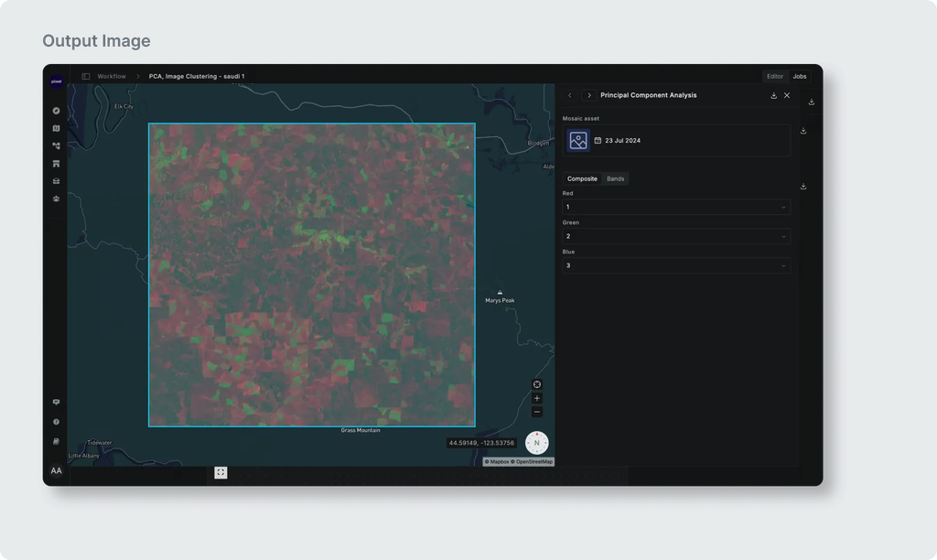The height and width of the screenshot is (560, 937).
Task: Go to next step arrow in panel
Action: 588,96
